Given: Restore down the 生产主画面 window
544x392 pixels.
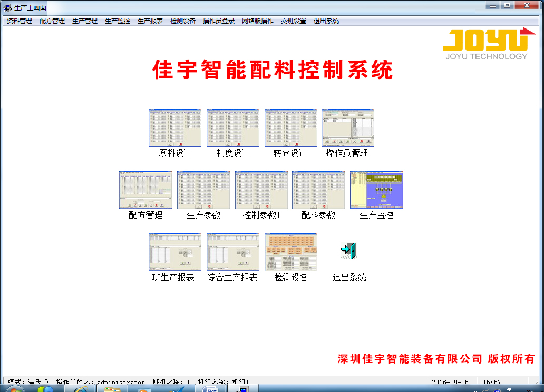Looking at the screenshot, I should pos(507,5).
